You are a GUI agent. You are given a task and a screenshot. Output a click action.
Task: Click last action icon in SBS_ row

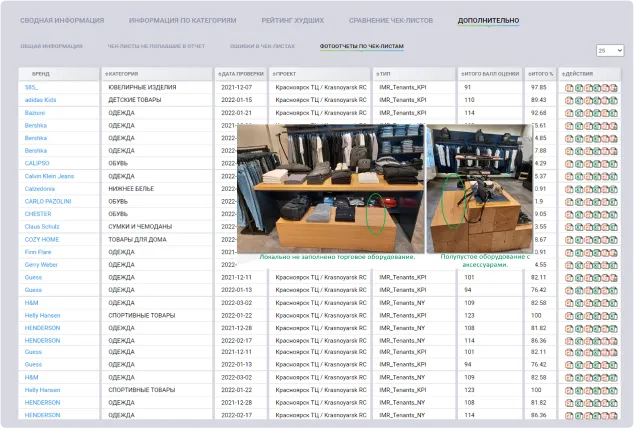614,87
